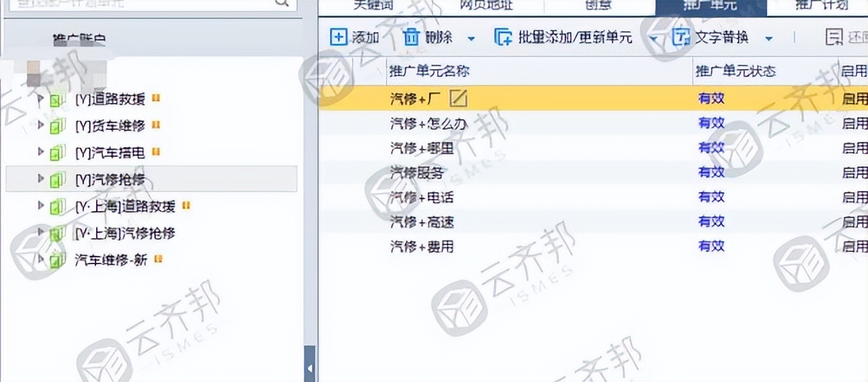Click the 添加 plus icon in toolbar

point(338,37)
